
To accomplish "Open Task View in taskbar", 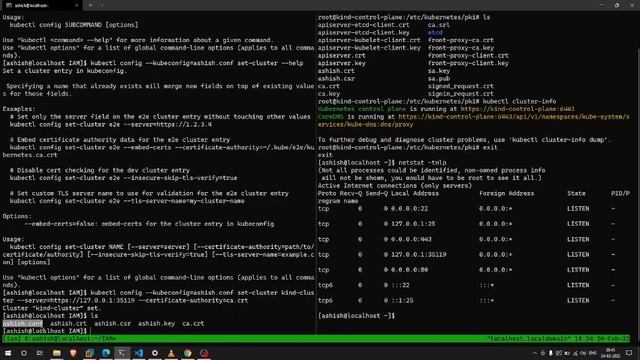I will point(40,353).
